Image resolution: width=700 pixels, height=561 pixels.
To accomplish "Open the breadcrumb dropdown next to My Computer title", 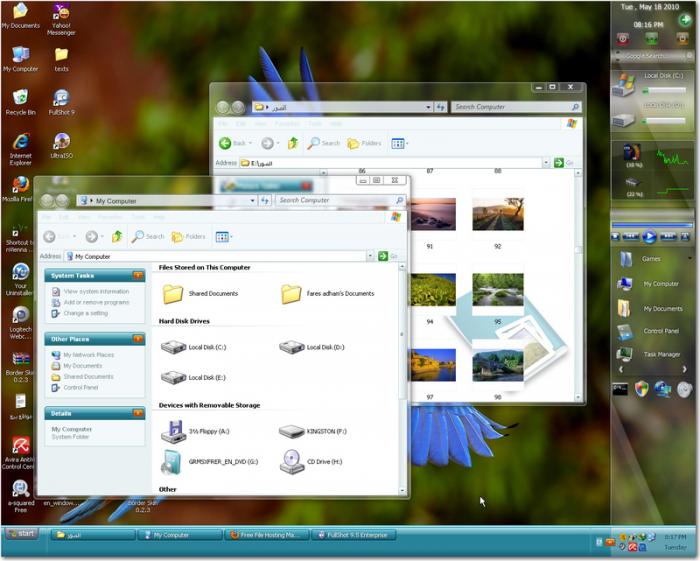I will pyautogui.click(x=252, y=201).
